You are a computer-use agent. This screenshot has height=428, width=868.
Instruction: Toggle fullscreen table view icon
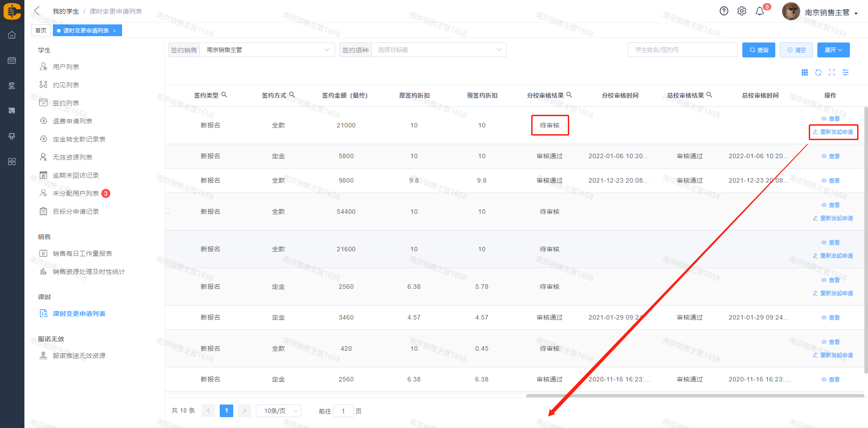tap(832, 73)
